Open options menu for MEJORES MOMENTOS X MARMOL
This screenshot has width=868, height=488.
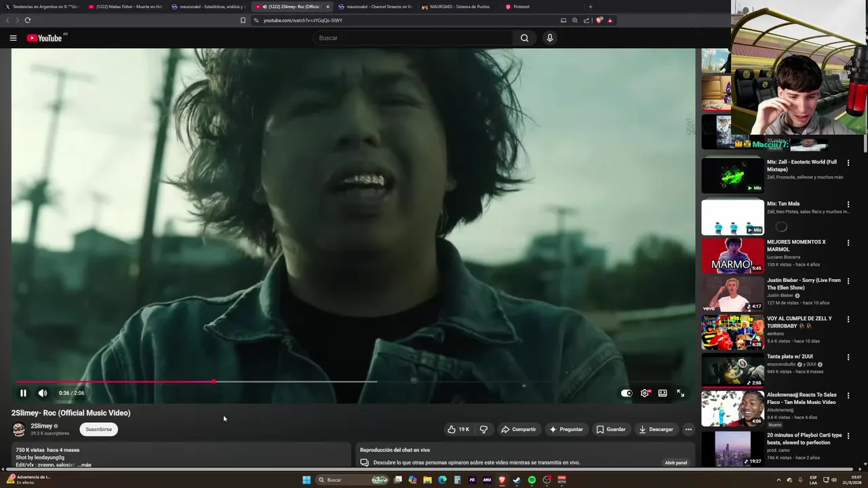click(848, 243)
